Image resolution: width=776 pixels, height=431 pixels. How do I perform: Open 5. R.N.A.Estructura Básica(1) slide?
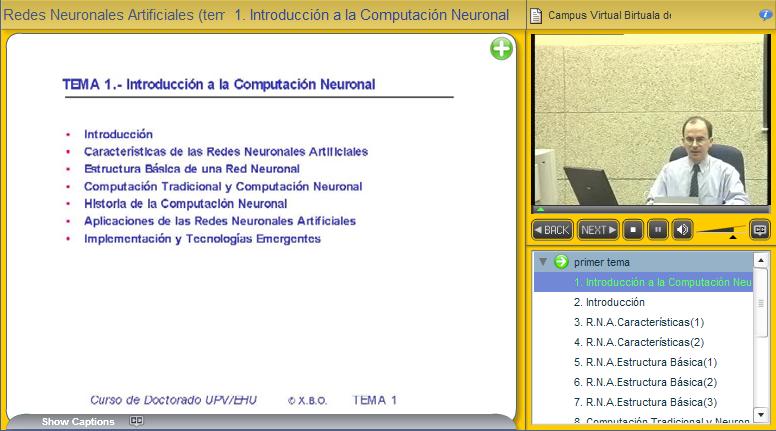[645, 362]
